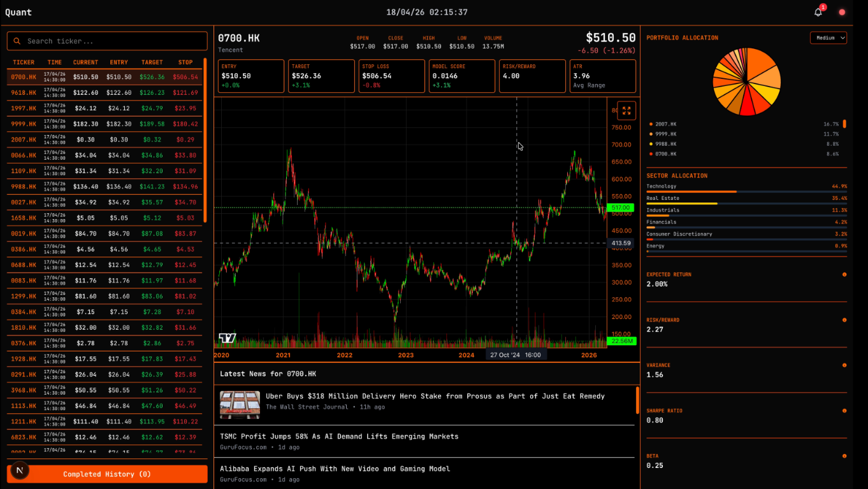Show info for Expected Return
868x489 pixels.
click(x=844, y=274)
